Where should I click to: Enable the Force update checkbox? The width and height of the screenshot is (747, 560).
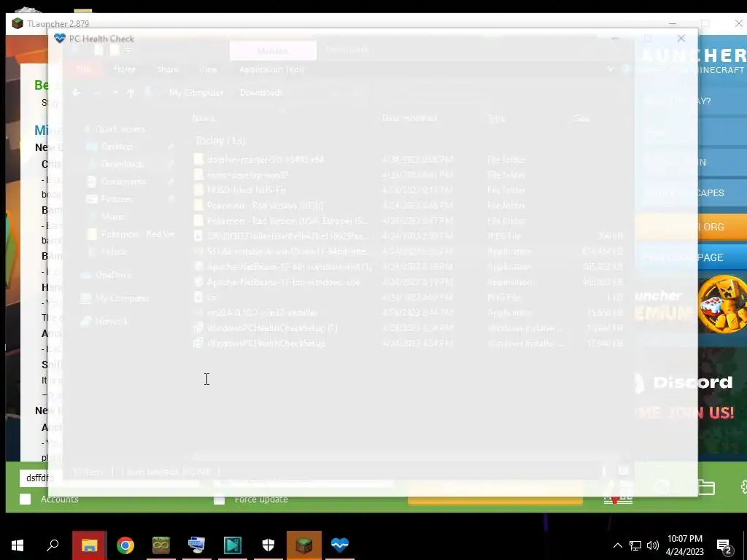[x=219, y=499]
